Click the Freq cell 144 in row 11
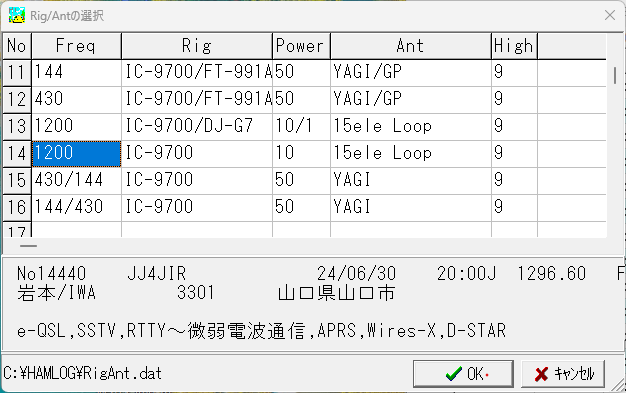Image resolution: width=626 pixels, height=393 pixels. [76, 73]
